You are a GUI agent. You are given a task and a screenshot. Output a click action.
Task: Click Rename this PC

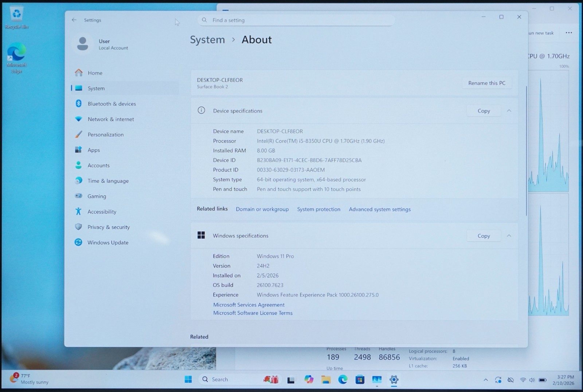click(487, 83)
